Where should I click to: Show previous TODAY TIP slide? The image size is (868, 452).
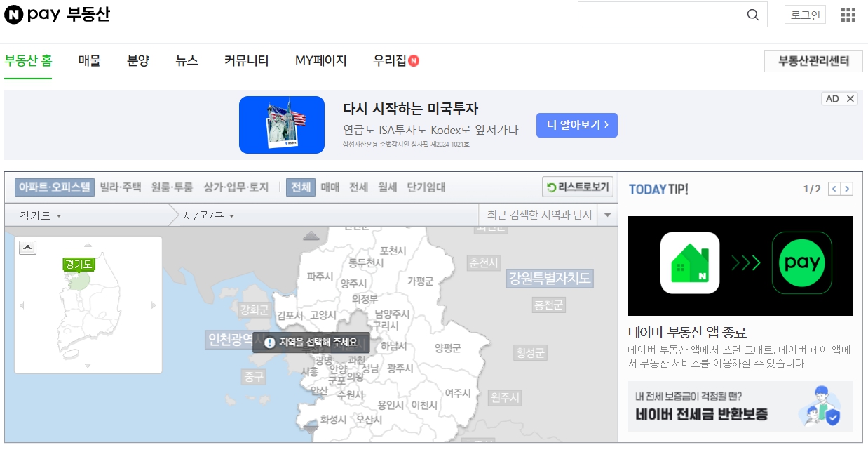pos(834,189)
